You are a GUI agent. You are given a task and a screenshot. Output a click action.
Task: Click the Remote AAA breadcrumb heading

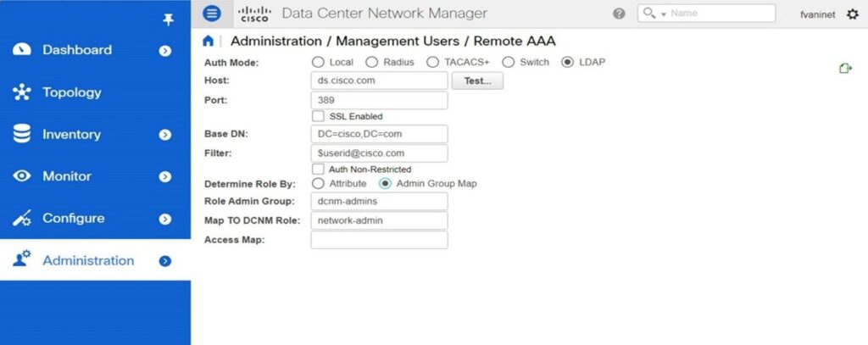(x=515, y=41)
